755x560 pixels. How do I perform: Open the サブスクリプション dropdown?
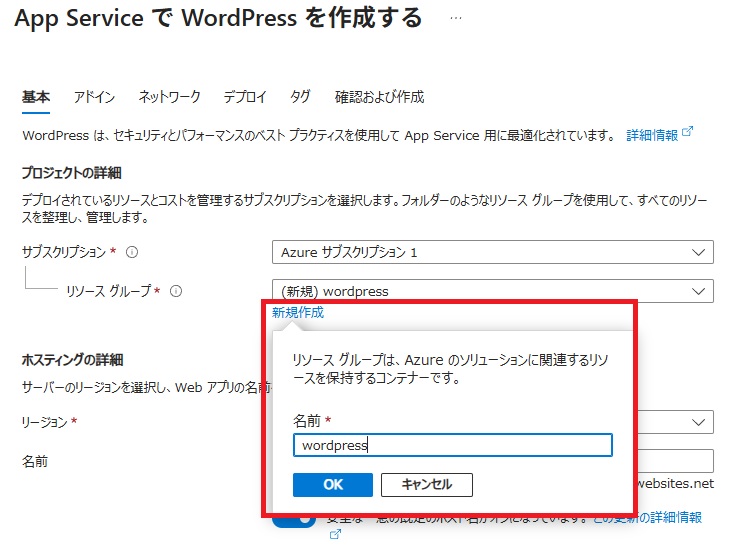tap(492, 252)
